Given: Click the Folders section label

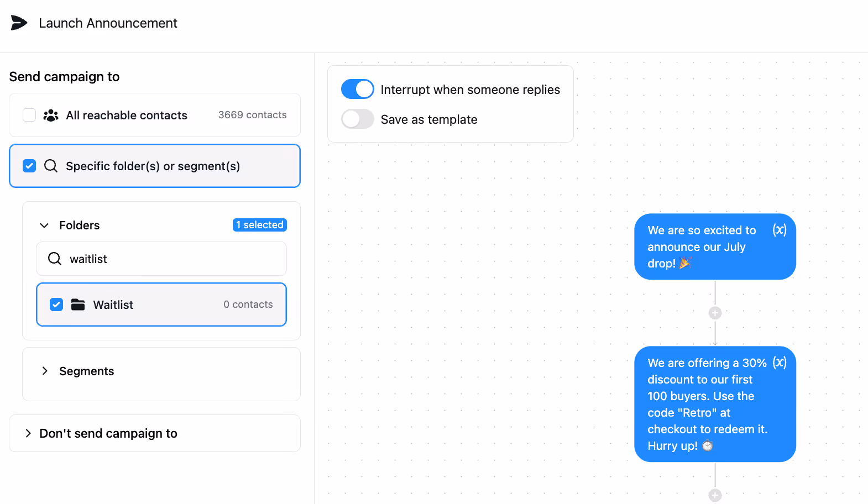Looking at the screenshot, I should point(80,225).
